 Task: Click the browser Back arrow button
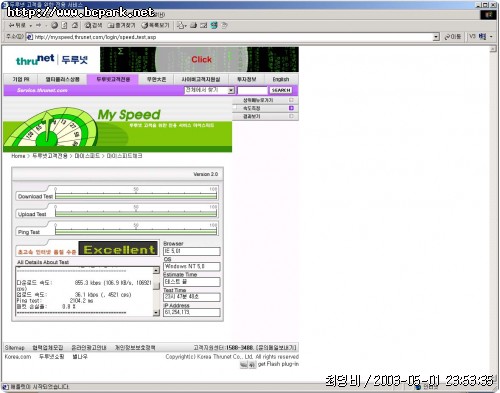tap(17, 25)
